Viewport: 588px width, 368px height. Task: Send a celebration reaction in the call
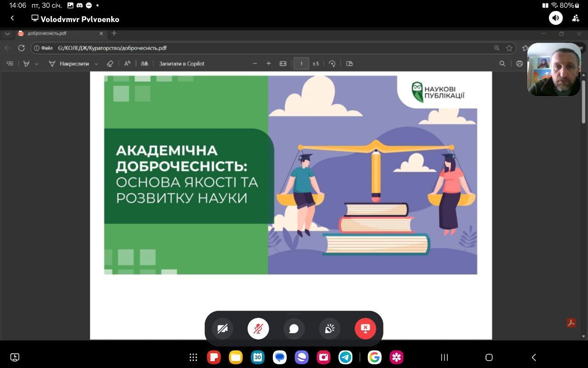point(329,329)
